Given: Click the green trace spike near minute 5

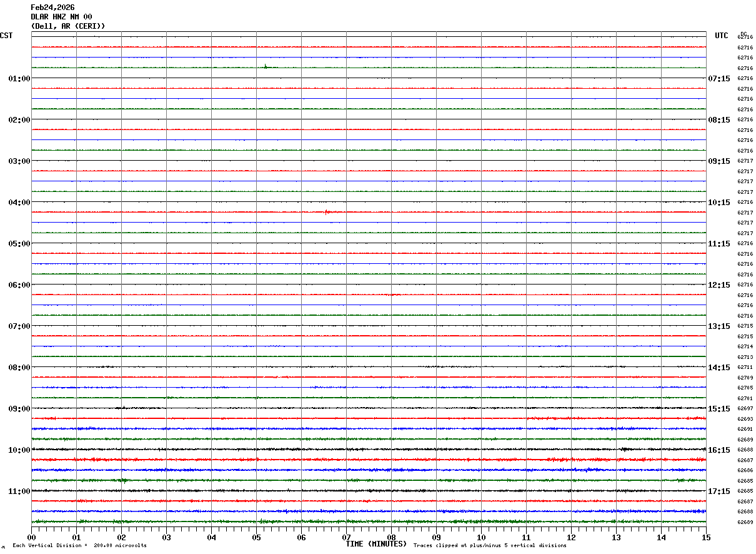Looking at the screenshot, I should coord(266,66).
